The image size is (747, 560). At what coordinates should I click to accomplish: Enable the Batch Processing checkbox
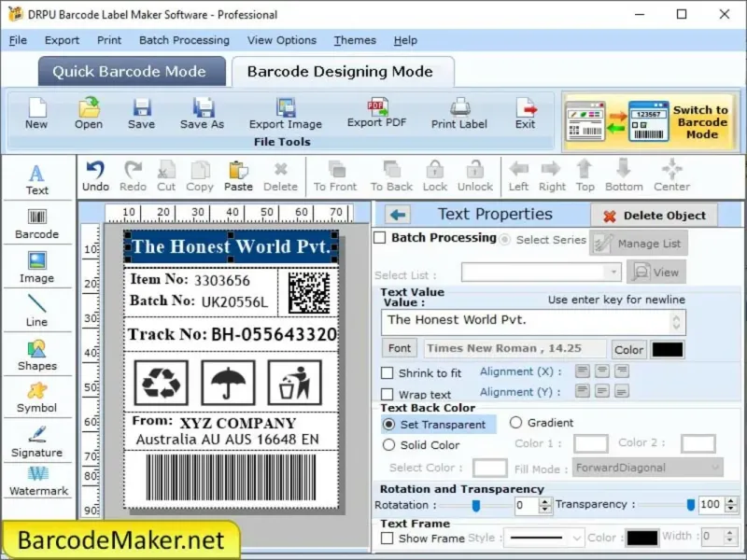click(x=380, y=238)
